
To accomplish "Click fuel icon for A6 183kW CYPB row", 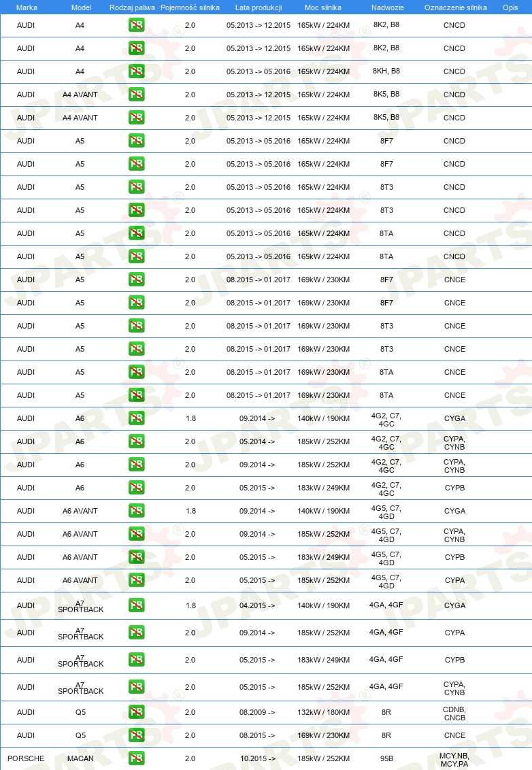I will [x=137, y=488].
